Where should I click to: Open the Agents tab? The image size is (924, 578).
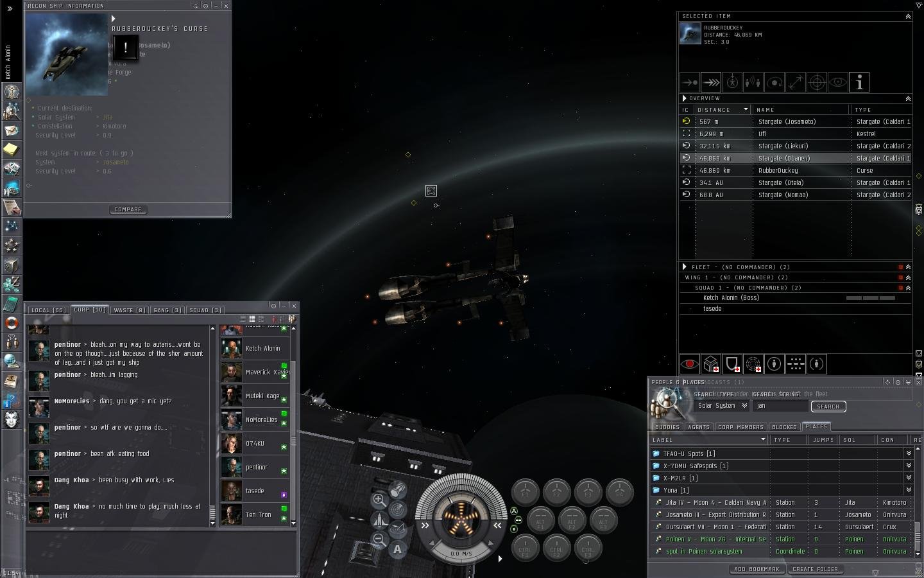tap(698, 426)
